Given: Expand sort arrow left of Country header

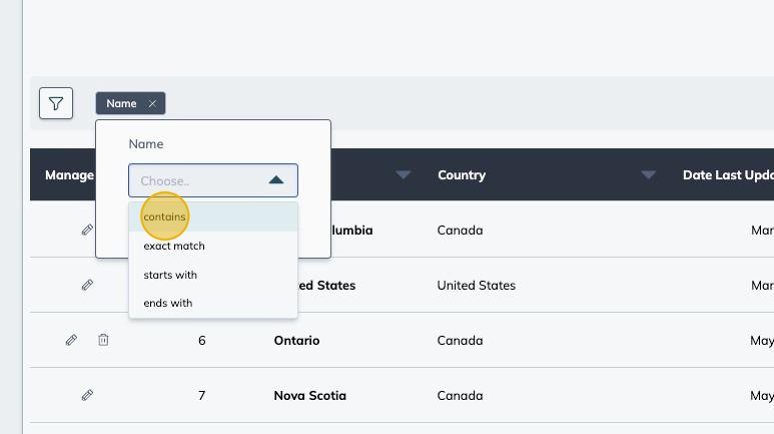Looking at the screenshot, I should 403,175.
